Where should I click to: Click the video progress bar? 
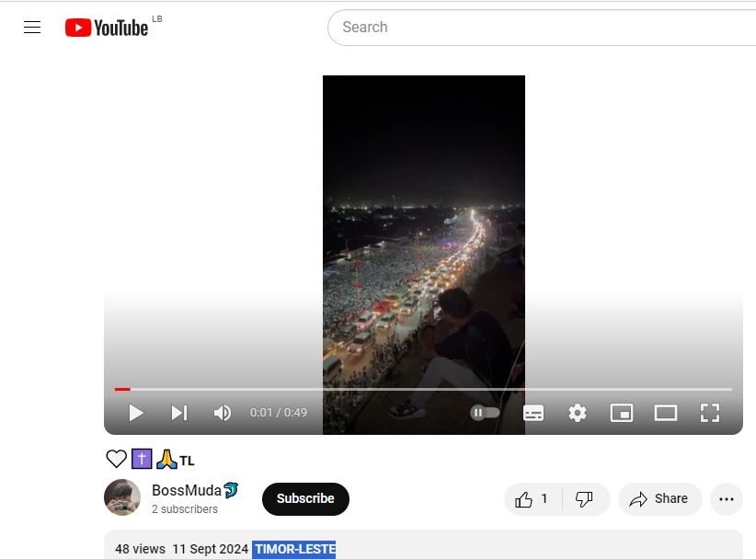click(423, 389)
